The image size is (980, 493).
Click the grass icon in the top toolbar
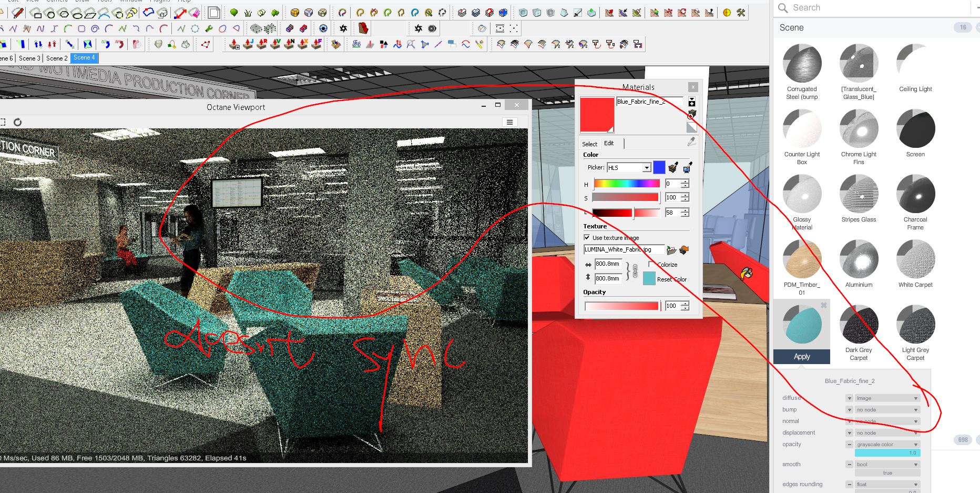tap(248, 13)
